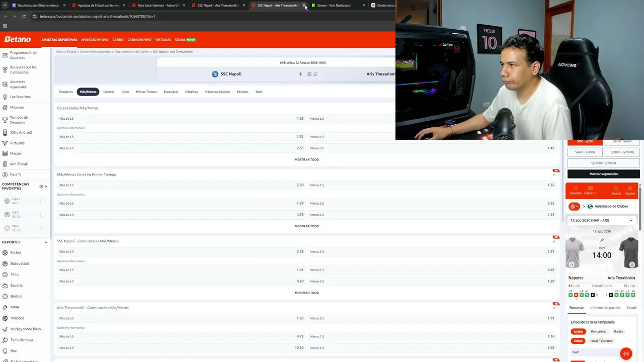This screenshot has height=362, width=644.
Task: Select the totales stats pill
Action: point(578,331)
